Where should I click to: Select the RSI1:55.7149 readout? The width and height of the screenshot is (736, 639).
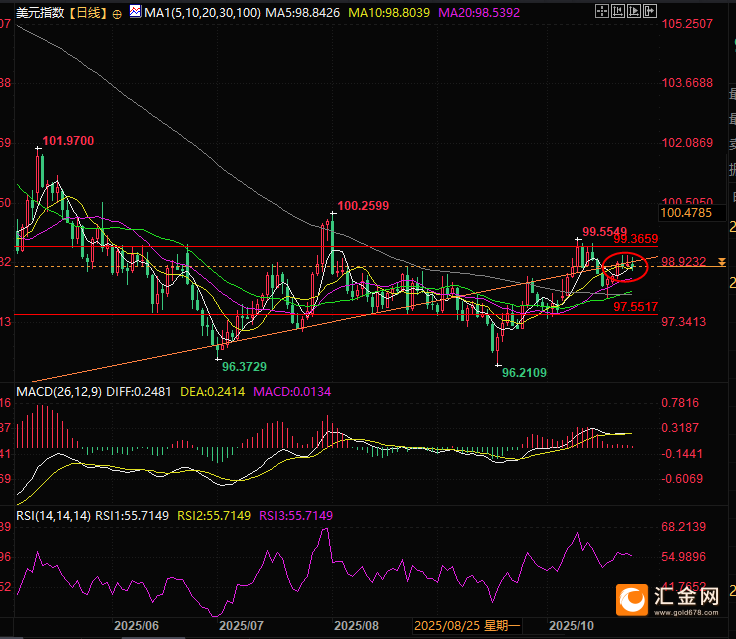tap(132, 516)
